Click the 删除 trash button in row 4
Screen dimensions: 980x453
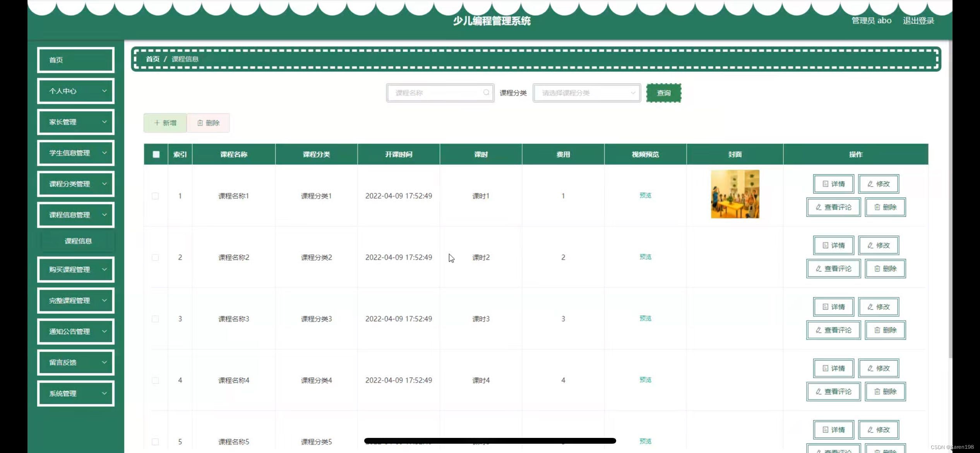885,391
